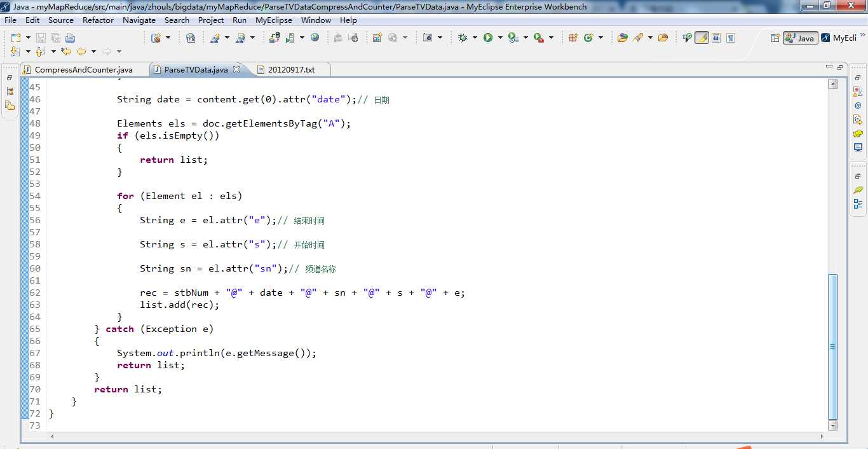Click the Print icon in toolbar
Screen dimensions: 868x449
pyautogui.click(x=70, y=38)
